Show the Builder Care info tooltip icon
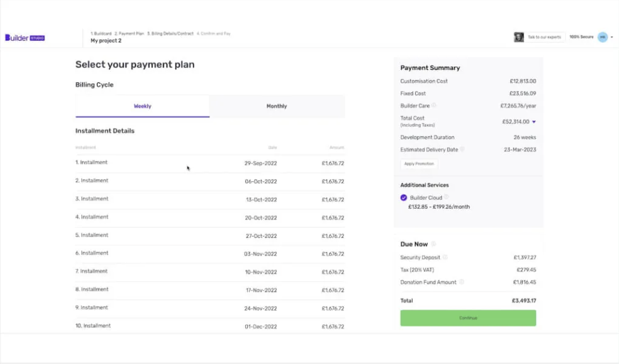The width and height of the screenshot is (619, 364). (434, 105)
